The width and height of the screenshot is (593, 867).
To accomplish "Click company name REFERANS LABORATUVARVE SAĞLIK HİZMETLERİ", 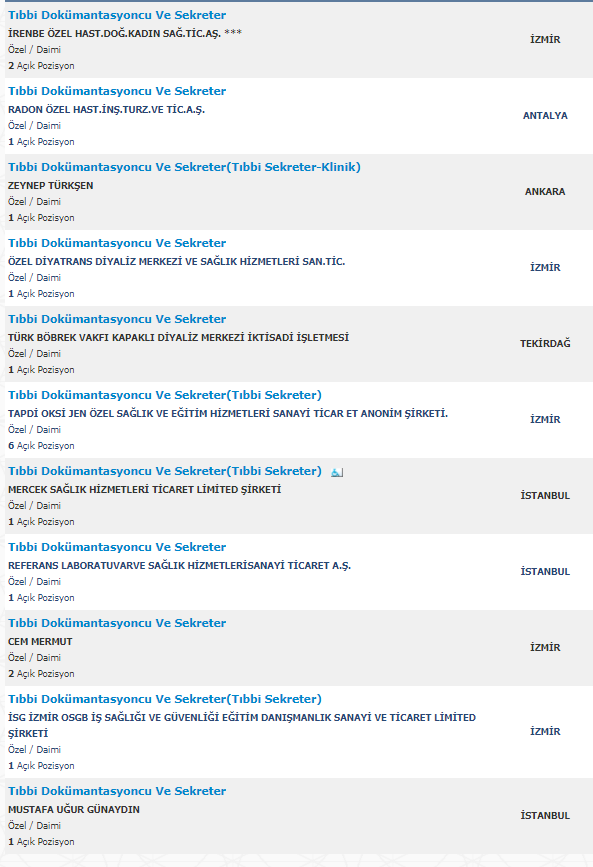I will point(179,566).
